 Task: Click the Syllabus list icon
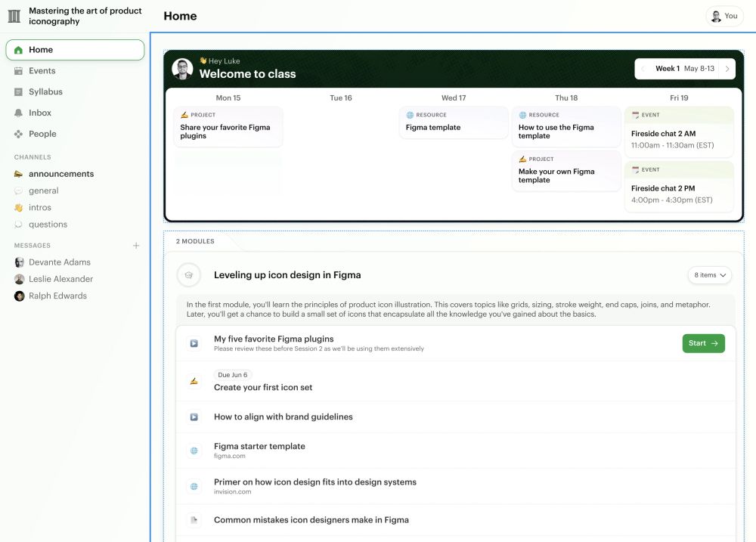pyautogui.click(x=18, y=92)
